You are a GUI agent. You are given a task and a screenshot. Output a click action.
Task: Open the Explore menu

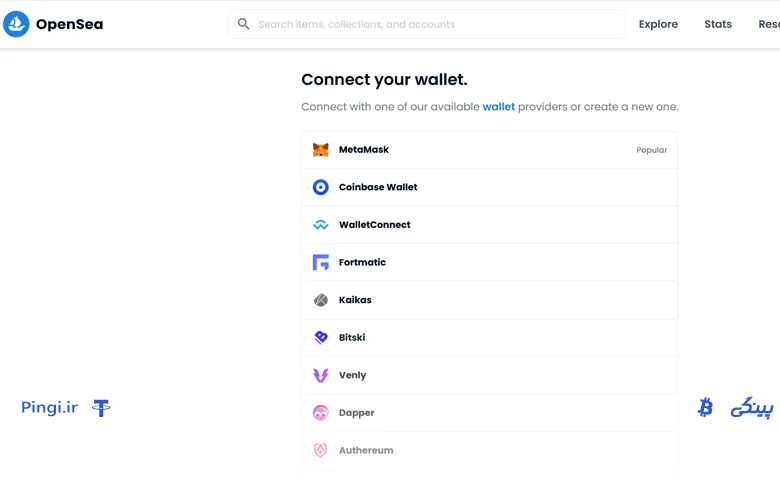click(658, 24)
